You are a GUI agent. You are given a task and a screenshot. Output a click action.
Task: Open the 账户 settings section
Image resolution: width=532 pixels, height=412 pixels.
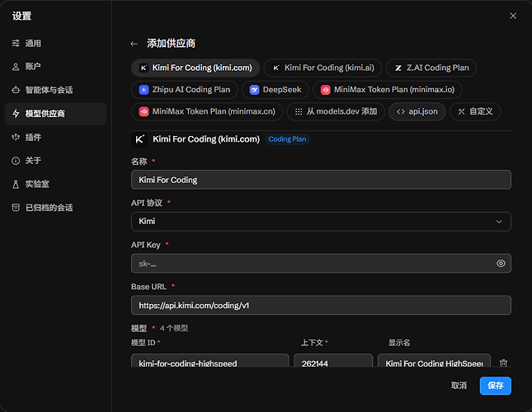(55, 67)
